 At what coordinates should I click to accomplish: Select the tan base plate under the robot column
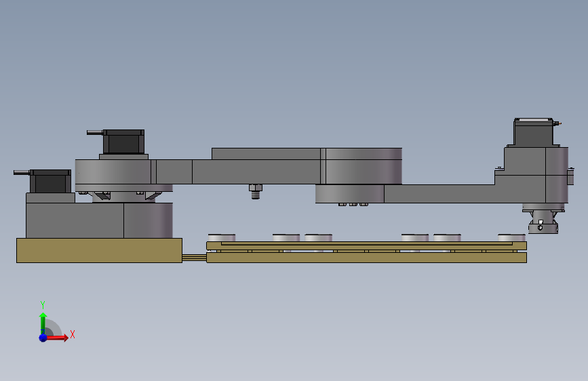(x=100, y=250)
